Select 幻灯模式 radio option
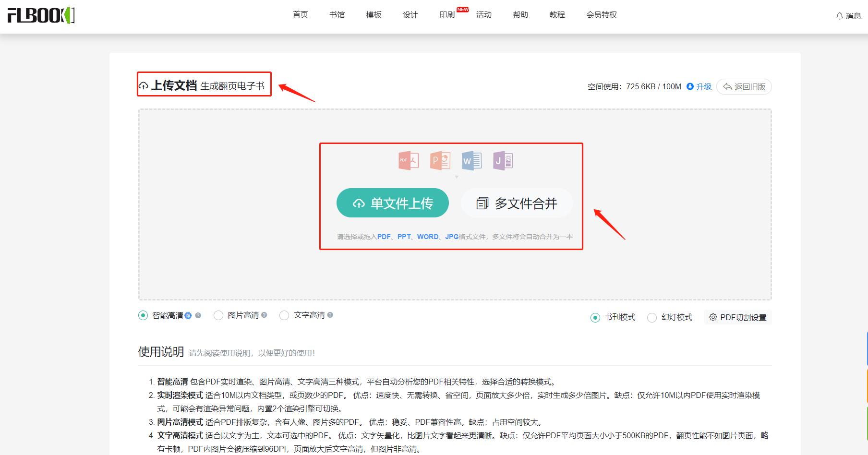This screenshot has width=868, height=455. coord(652,318)
